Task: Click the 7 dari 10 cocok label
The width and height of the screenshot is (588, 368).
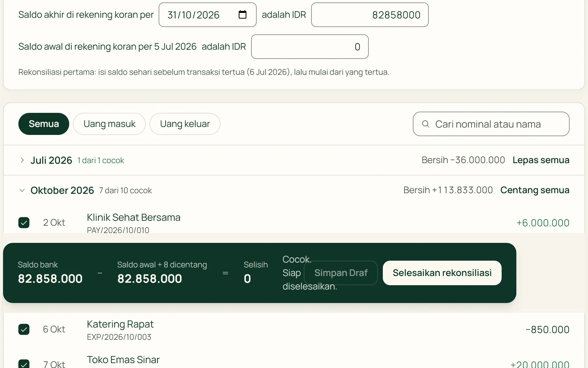Action: pos(125,190)
